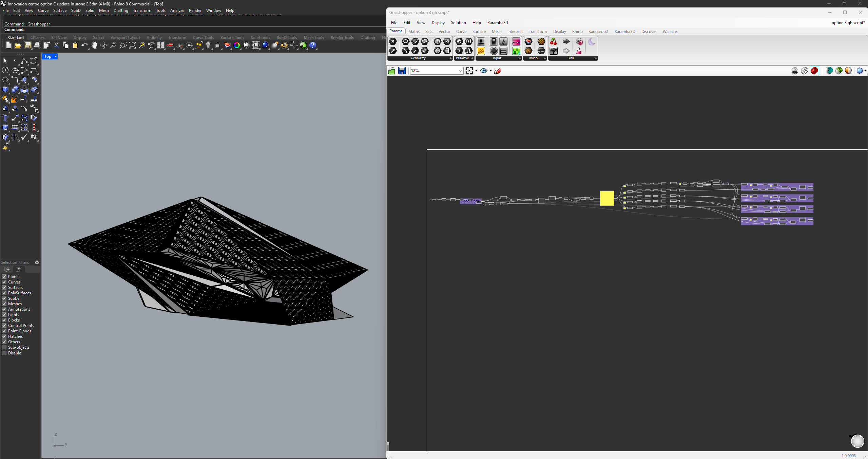Open the Grasshopper sketch tool

click(x=498, y=71)
